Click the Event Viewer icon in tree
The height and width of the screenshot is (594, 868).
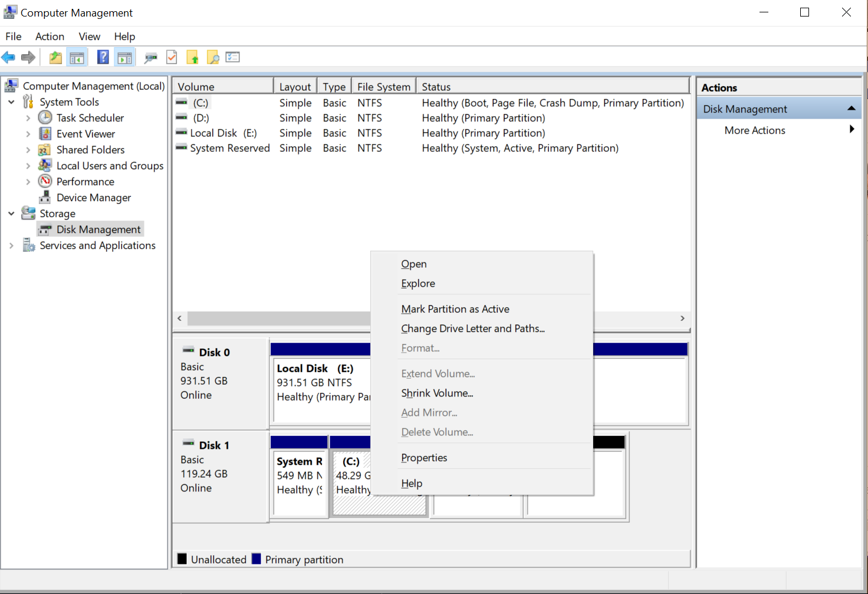(x=45, y=133)
